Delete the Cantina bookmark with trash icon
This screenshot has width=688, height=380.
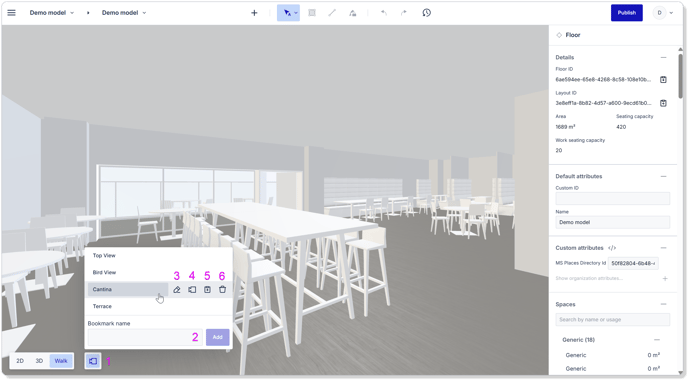tap(222, 290)
